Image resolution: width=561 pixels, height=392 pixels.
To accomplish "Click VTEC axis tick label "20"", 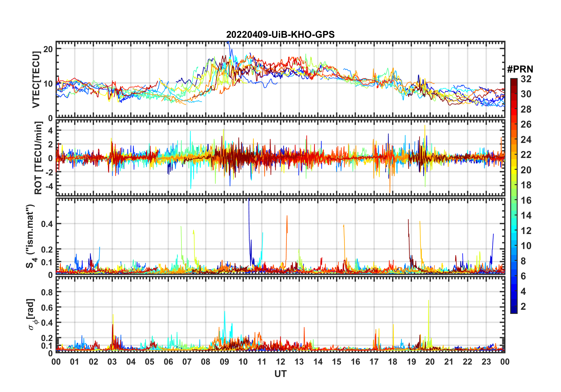I will pyautogui.click(x=48, y=49).
